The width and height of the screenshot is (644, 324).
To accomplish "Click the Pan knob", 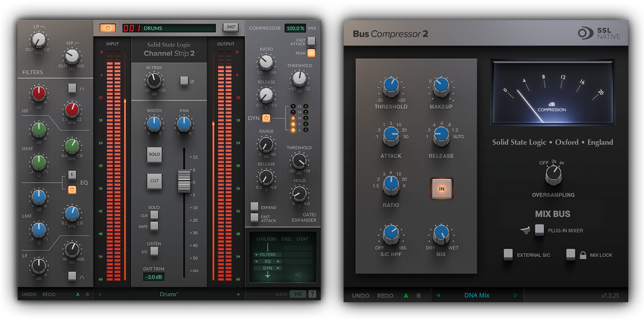I will [184, 124].
